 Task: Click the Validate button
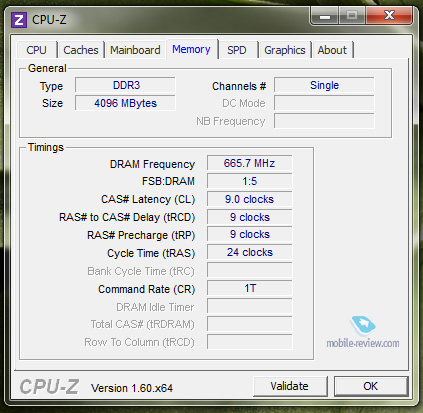coord(290,386)
